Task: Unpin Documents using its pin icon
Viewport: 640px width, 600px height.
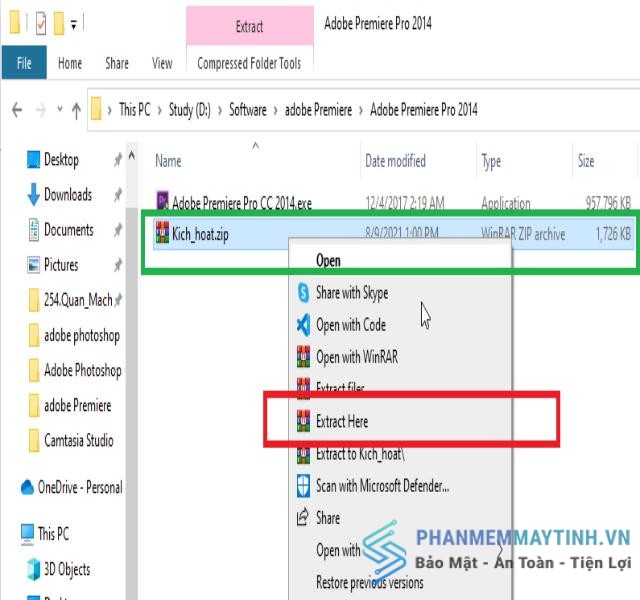Action: pos(118,230)
